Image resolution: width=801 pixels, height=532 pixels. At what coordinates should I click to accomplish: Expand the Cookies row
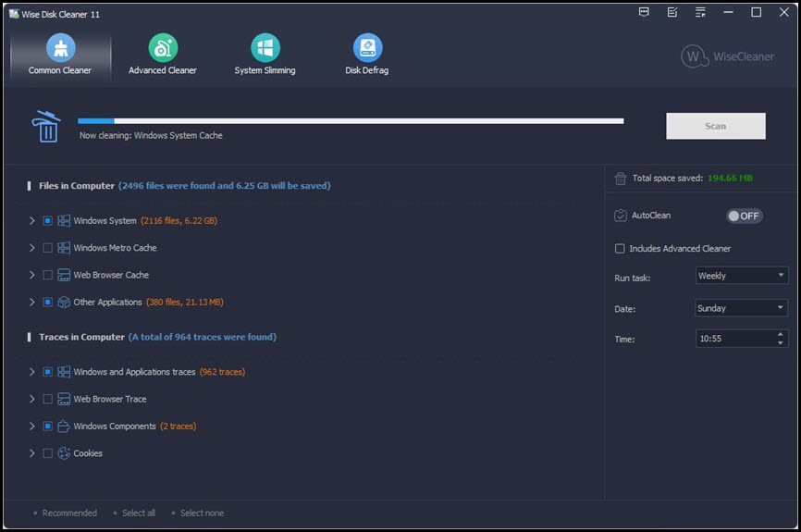(31, 453)
